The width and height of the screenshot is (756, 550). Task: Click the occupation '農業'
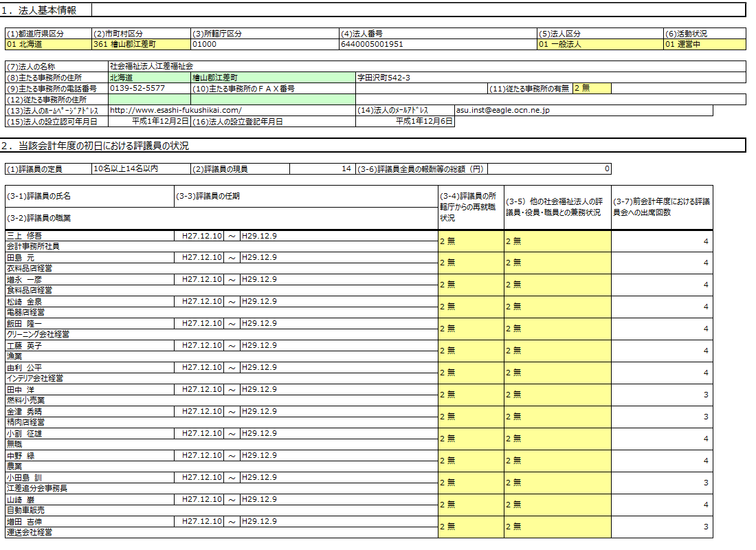[221, 467]
